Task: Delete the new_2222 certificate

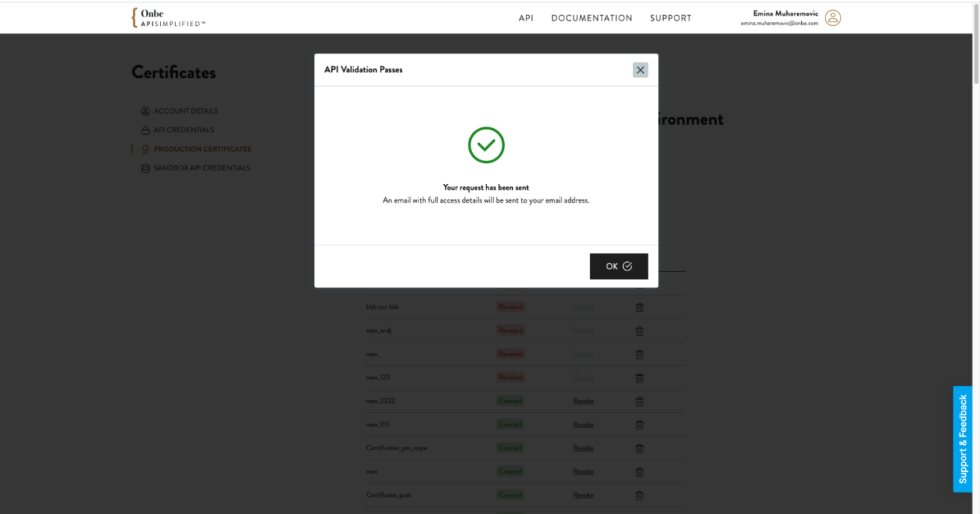Action: [x=640, y=401]
